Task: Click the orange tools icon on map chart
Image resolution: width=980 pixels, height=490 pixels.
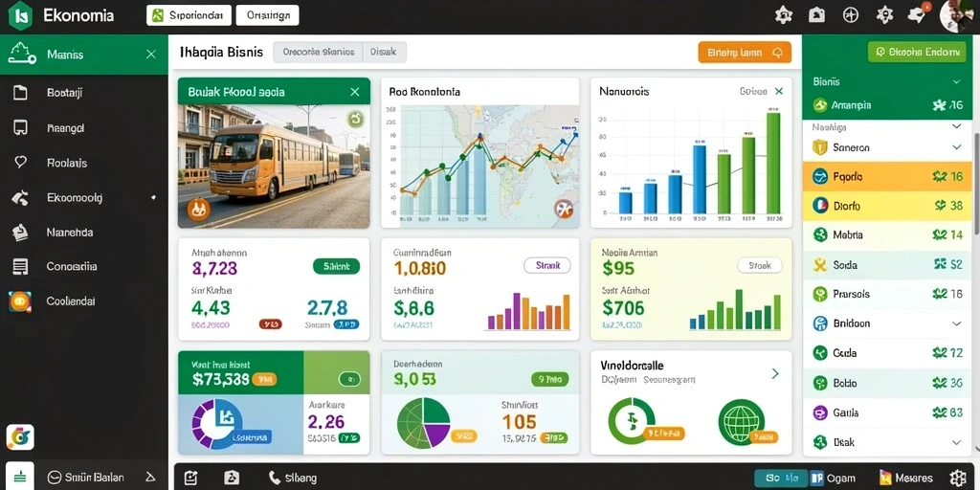Action: pyautogui.click(x=563, y=209)
